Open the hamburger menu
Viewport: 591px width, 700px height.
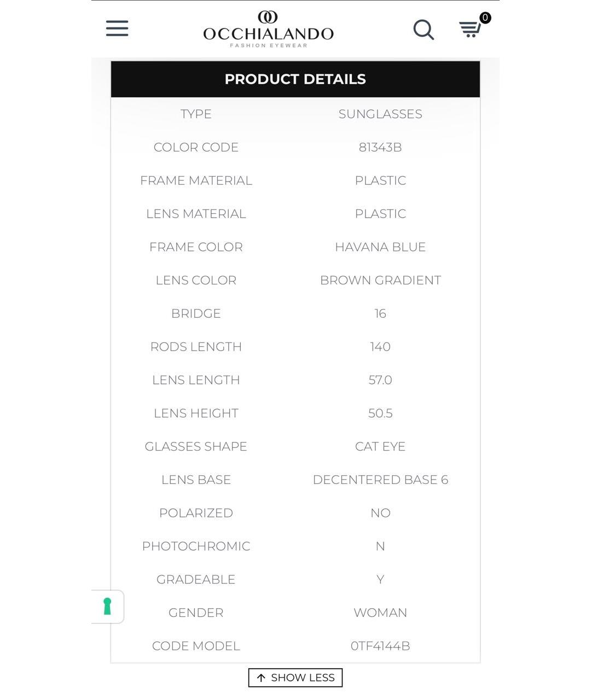point(117,28)
